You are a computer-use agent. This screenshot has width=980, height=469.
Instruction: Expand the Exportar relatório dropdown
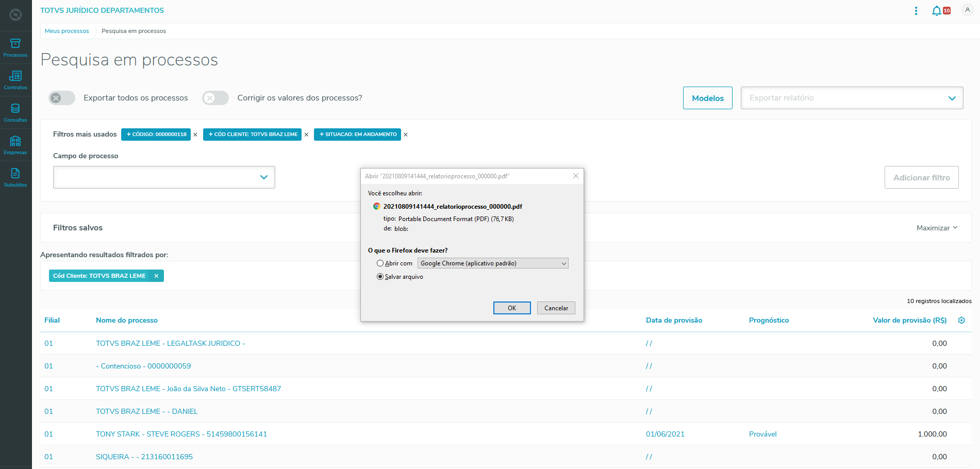(x=852, y=98)
